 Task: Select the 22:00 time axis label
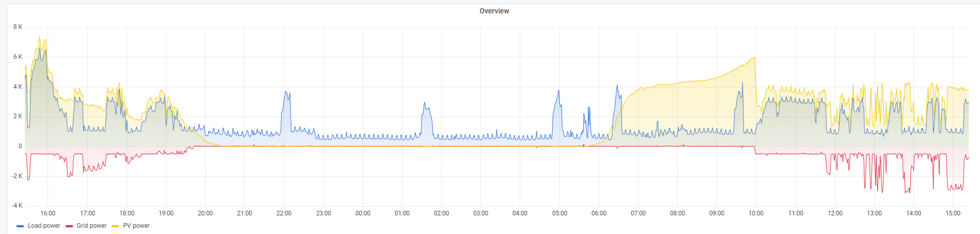(284, 213)
